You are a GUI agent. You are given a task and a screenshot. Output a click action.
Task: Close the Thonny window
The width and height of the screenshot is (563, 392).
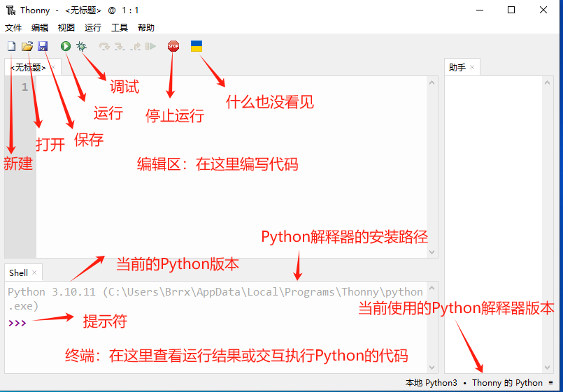[x=543, y=10]
